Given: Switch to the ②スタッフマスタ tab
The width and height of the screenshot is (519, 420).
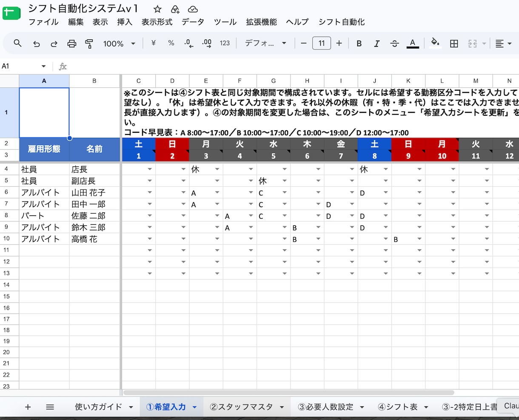Looking at the screenshot, I should coord(241,407).
